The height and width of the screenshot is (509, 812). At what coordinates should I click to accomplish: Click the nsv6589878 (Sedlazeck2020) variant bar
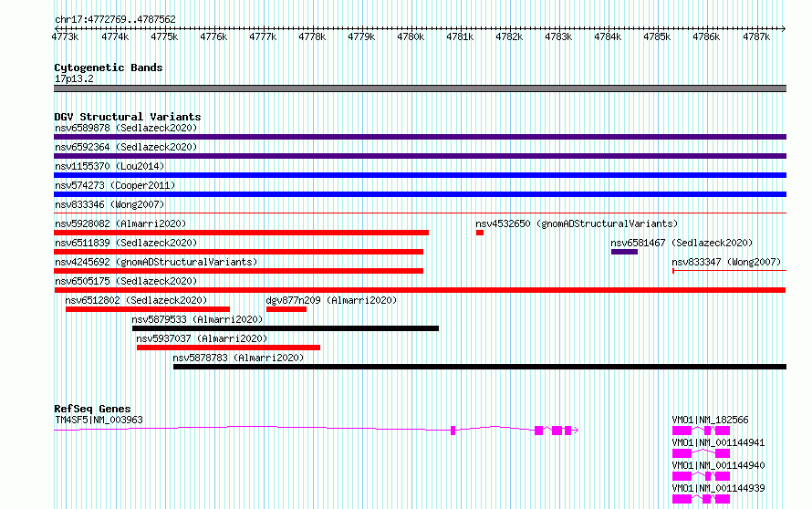(420, 137)
